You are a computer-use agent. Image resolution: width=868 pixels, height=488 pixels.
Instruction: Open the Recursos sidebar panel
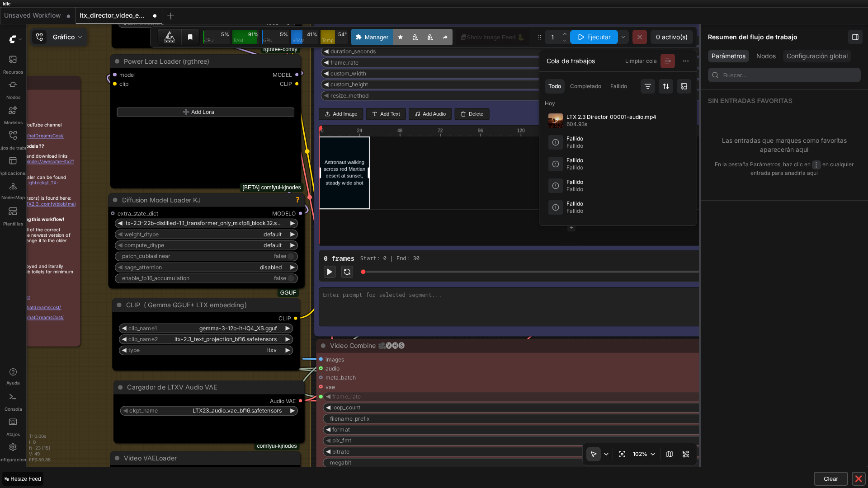pos(13,64)
